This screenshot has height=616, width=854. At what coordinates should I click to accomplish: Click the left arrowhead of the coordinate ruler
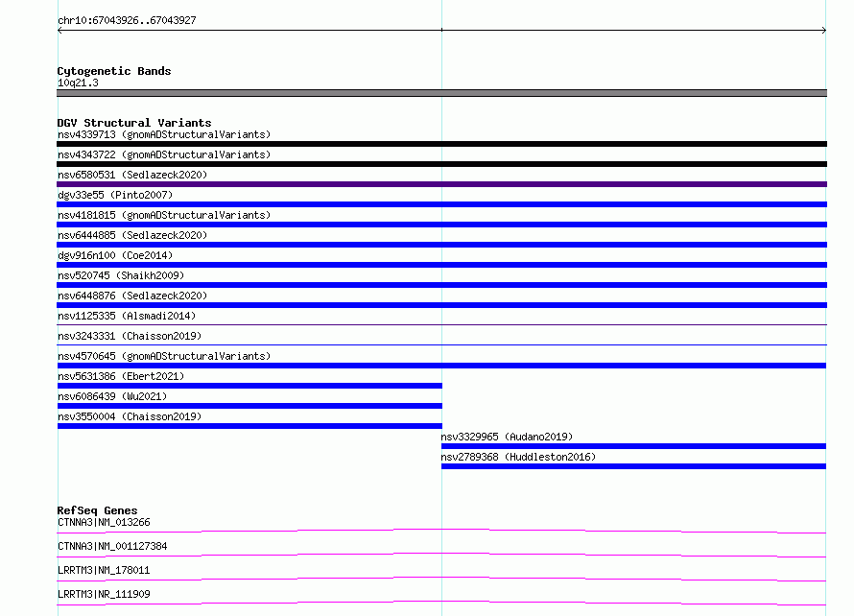pos(59,31)
